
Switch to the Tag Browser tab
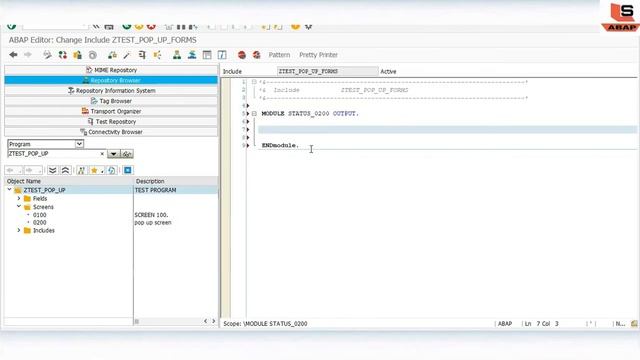[x=111, y=101]
